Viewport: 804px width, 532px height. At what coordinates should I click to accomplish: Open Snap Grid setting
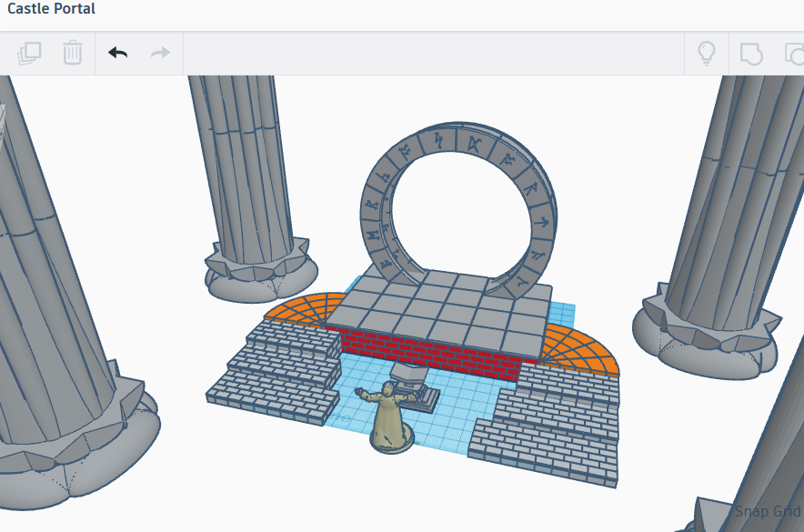click(769, 511)
